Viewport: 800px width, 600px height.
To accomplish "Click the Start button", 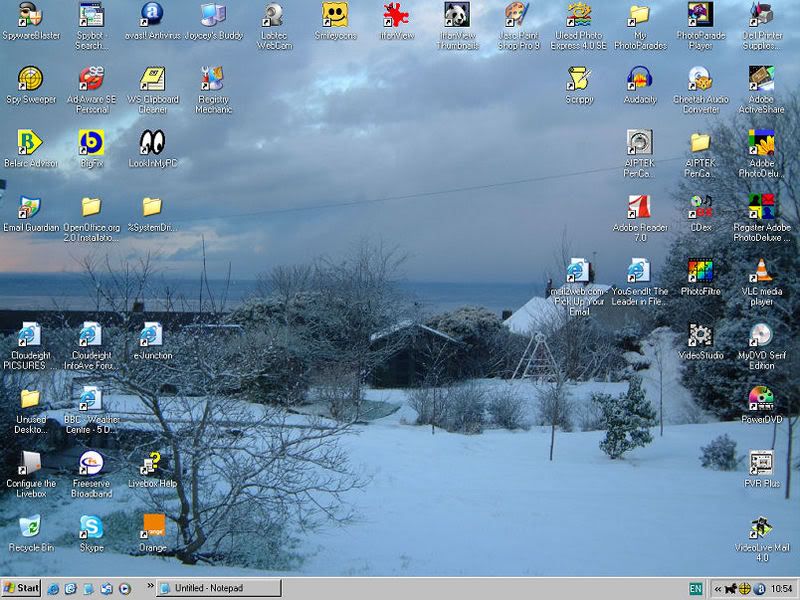I will [x=21, y=588].
